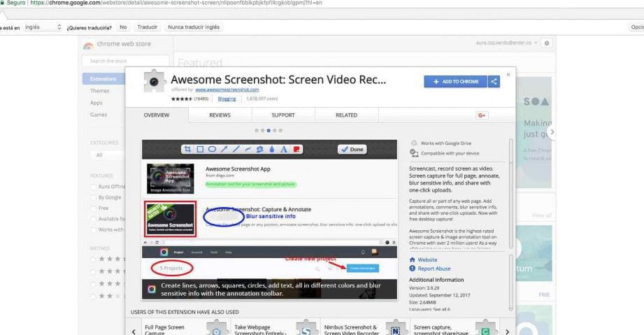Select the blur droplet tool in preview toolbar
This screenshot has height=335, width=644.
[x=272, y=149]
